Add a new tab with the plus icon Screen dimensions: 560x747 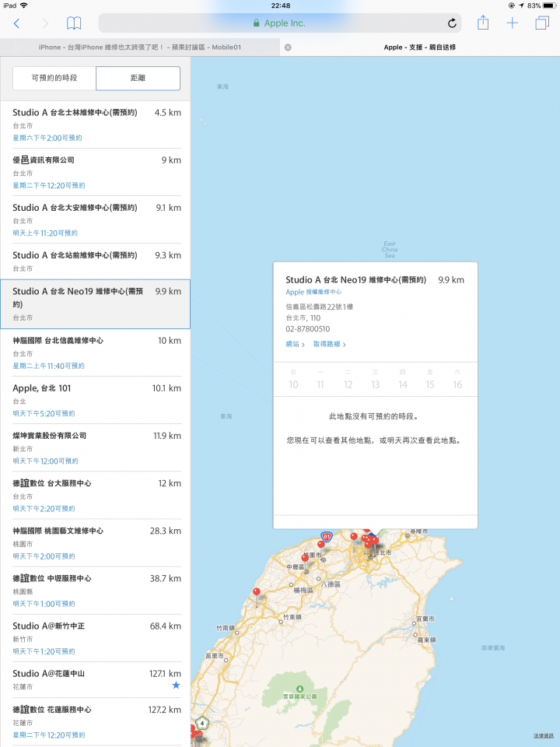pyautogui.click(x=512, y=23)
